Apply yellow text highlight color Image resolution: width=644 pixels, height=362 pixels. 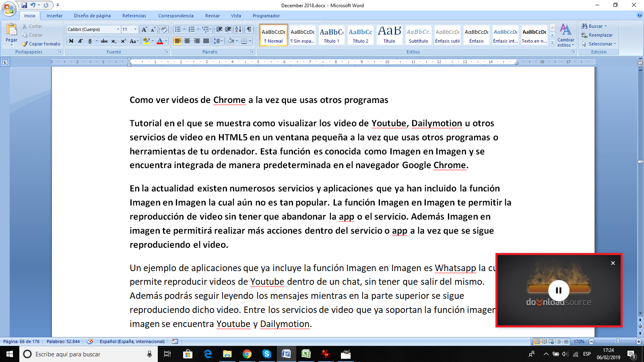click(146, 41)
